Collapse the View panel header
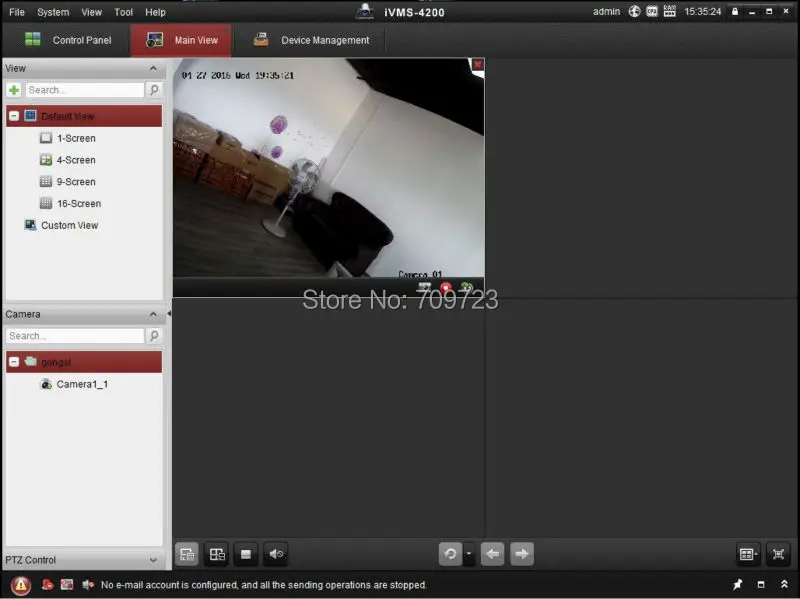The width and height of the screenshot is (800, 599). [153, 68]
